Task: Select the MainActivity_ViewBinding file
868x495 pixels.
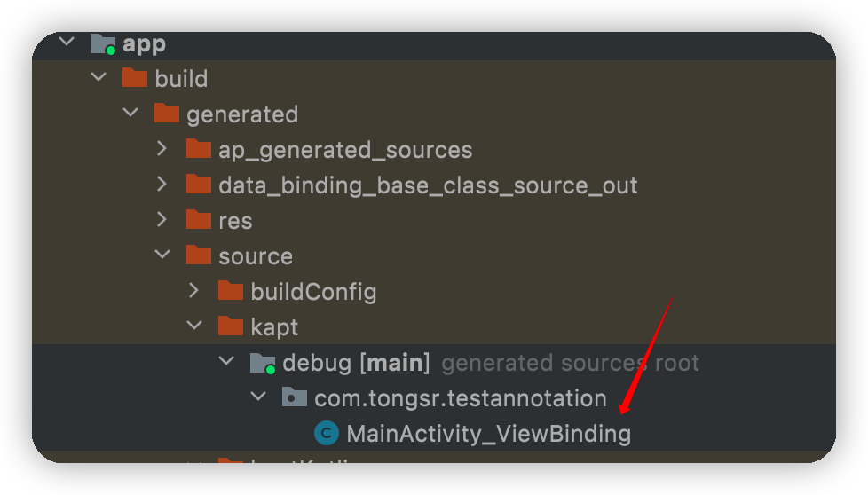Action: pos(488,434)
